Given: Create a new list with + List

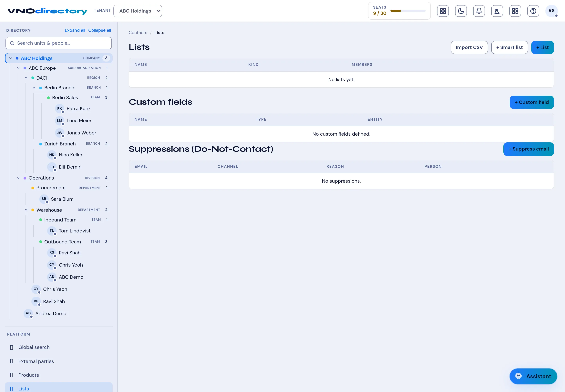Looking at the screenshot, I should [542, 47].
